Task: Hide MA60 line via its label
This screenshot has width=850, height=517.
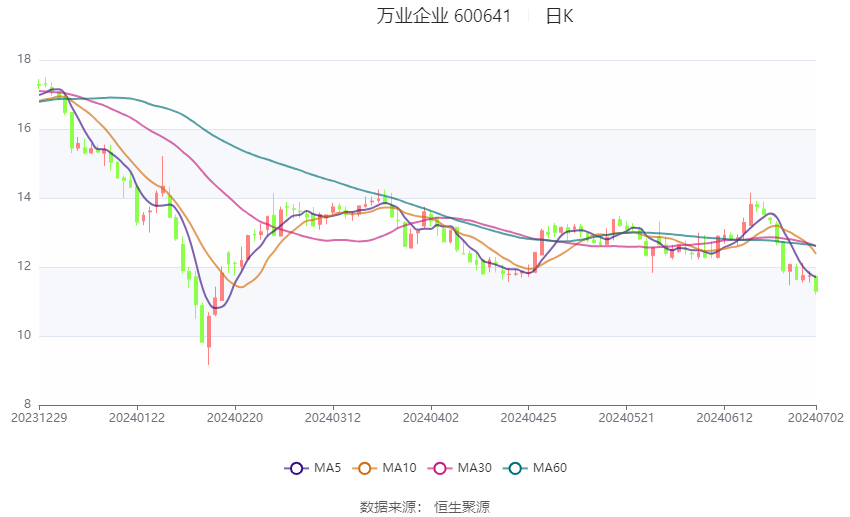Action: point(550,468)
